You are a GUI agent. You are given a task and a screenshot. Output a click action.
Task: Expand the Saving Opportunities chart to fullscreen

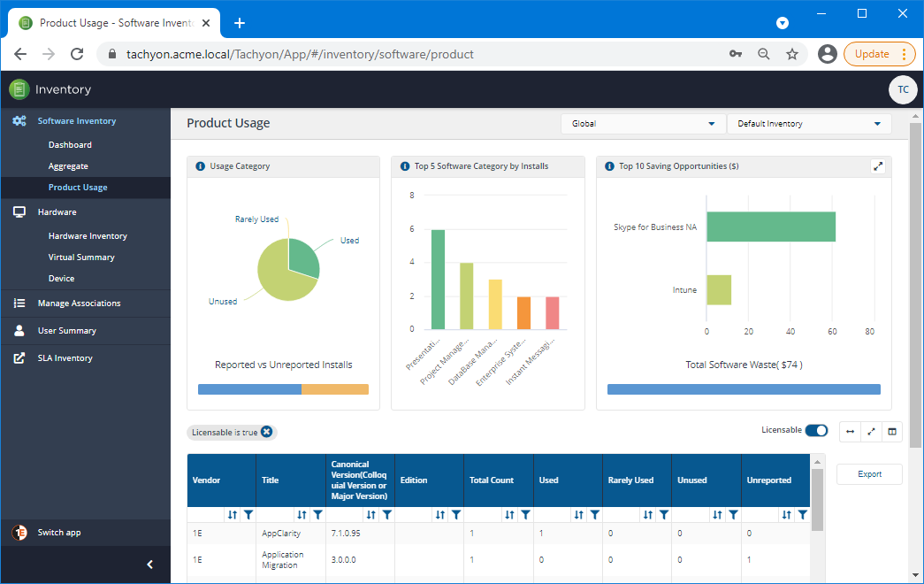coord(878,166)
